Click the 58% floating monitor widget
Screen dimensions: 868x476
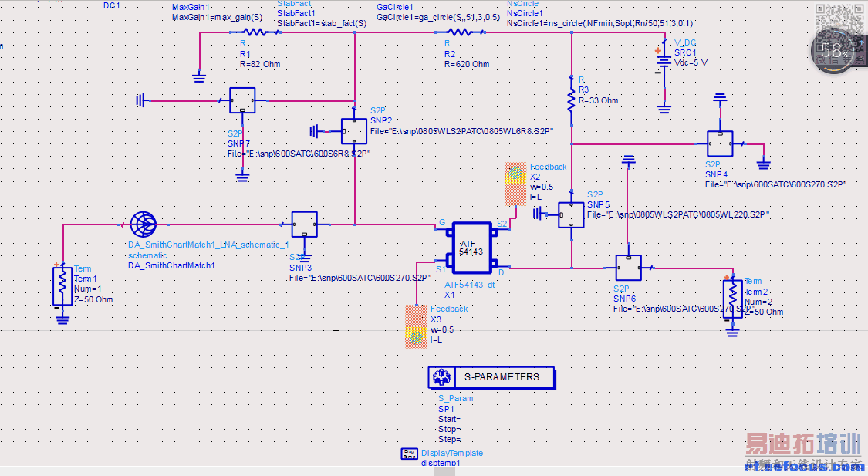[833, 51]
